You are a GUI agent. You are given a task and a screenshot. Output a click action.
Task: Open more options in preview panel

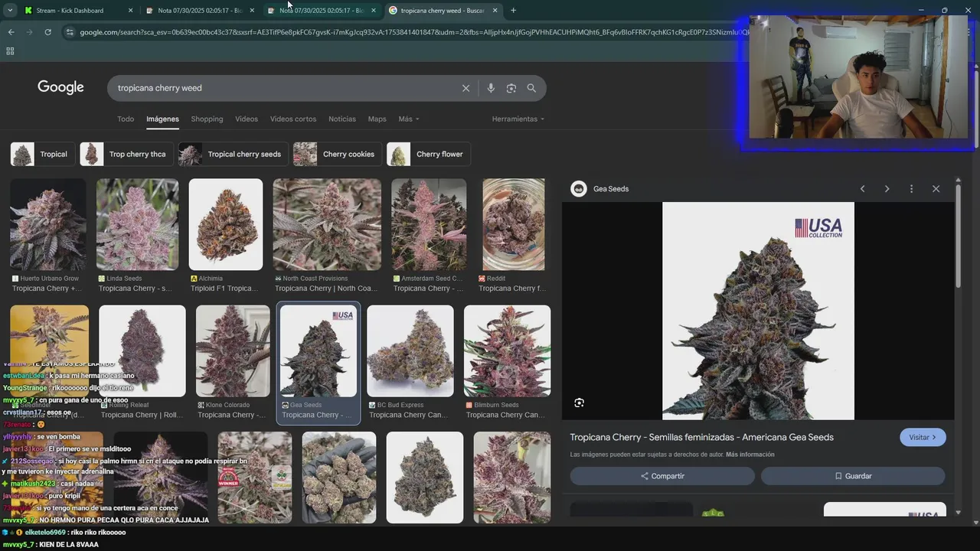[911, 189]
